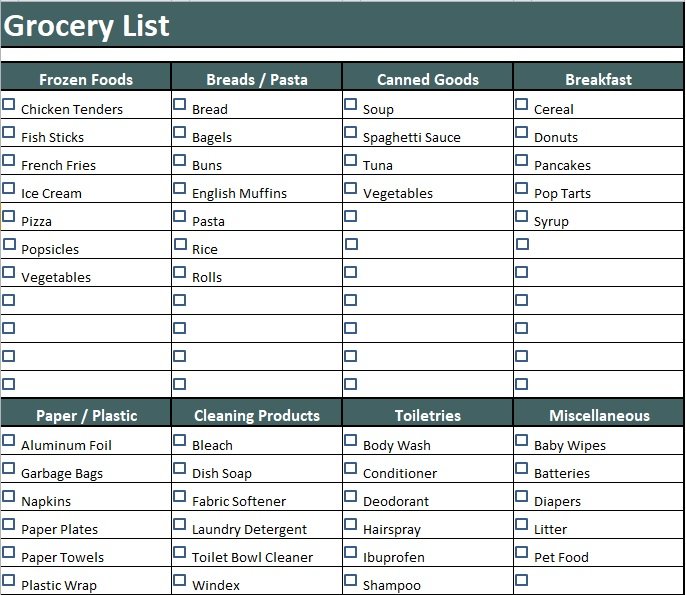Check the Bagels checkbox
Image resolution: width=686 pixels, height=595 pixels.
click(x=180, y=133)
